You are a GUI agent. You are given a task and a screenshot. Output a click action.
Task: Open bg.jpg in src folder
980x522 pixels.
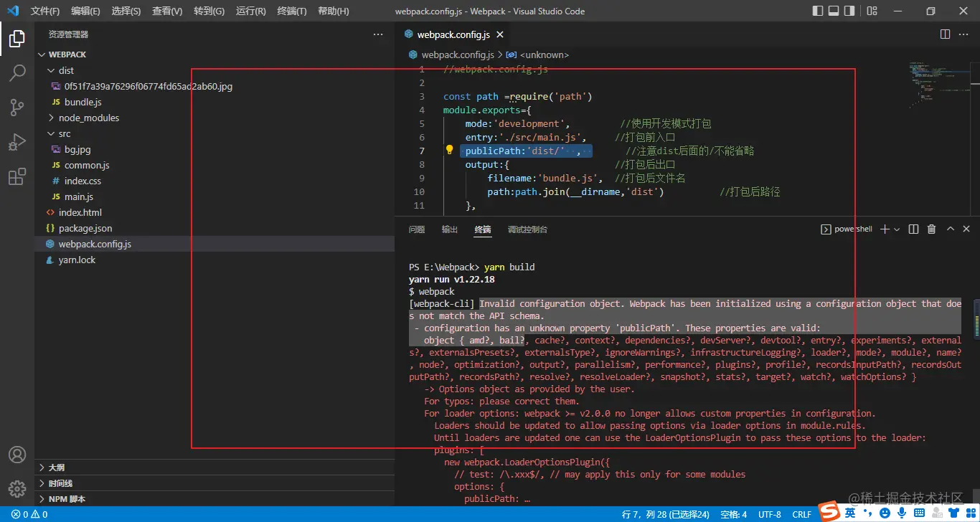[215, 149]
